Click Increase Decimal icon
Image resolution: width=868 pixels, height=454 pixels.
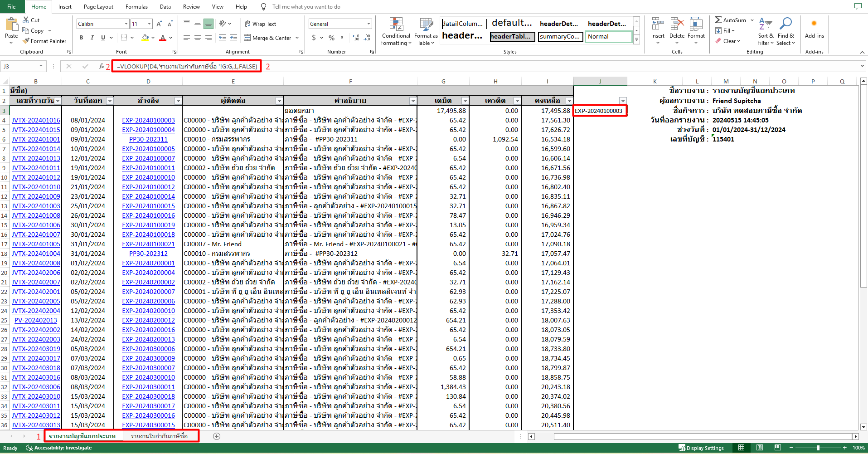[x=356, y=38]
